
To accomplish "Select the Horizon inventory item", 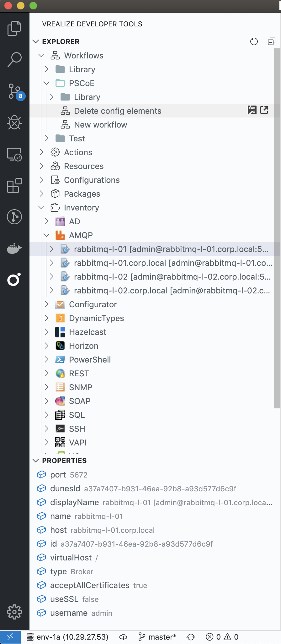I will tap(83, 346).
